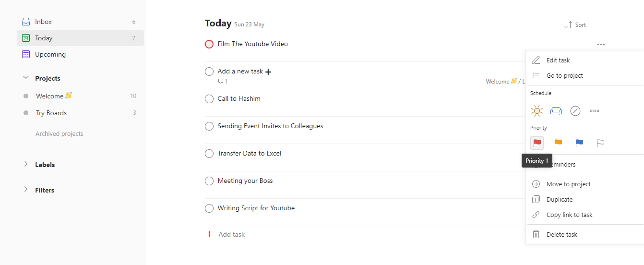Expand the Filters section

[26, 190]
